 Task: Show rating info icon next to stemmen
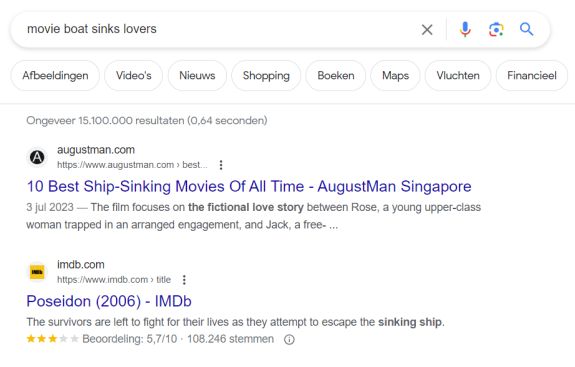pyautogui.click(x=289, y=340)
